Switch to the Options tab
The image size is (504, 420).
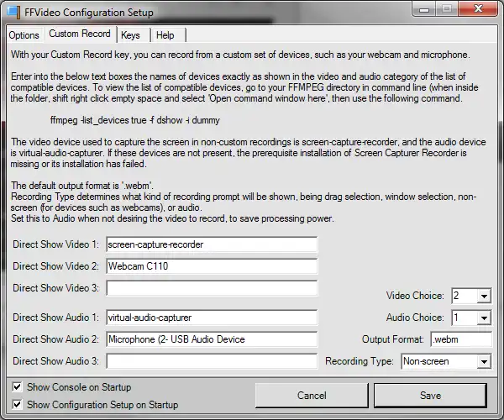tap(24, 35)
